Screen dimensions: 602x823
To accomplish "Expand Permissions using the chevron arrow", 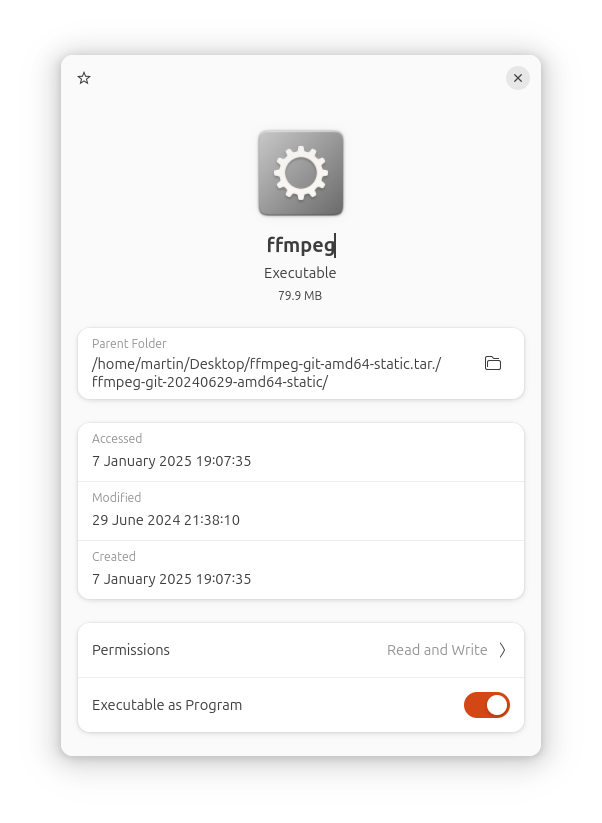I will point(502,650).
